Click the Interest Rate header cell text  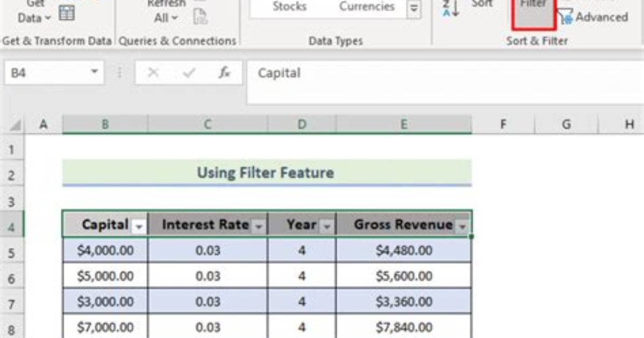(x=205, y=224)
